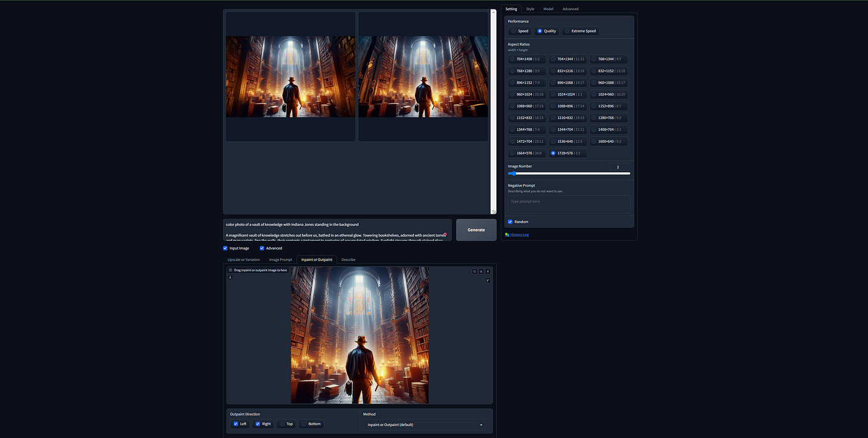Open the Advanced tab in the right panel
Viewport: 868px width, 438px height.
click(x=571, y=9)
